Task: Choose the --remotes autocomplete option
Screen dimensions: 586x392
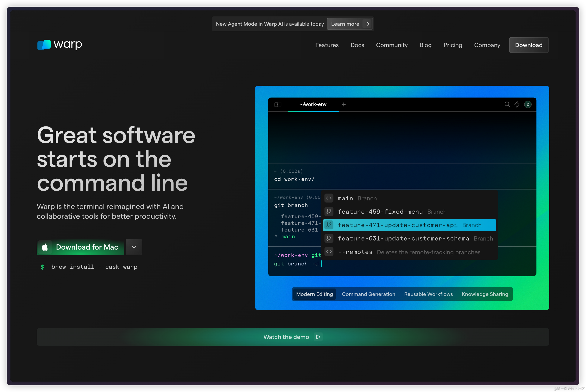Action: point(355,252)
